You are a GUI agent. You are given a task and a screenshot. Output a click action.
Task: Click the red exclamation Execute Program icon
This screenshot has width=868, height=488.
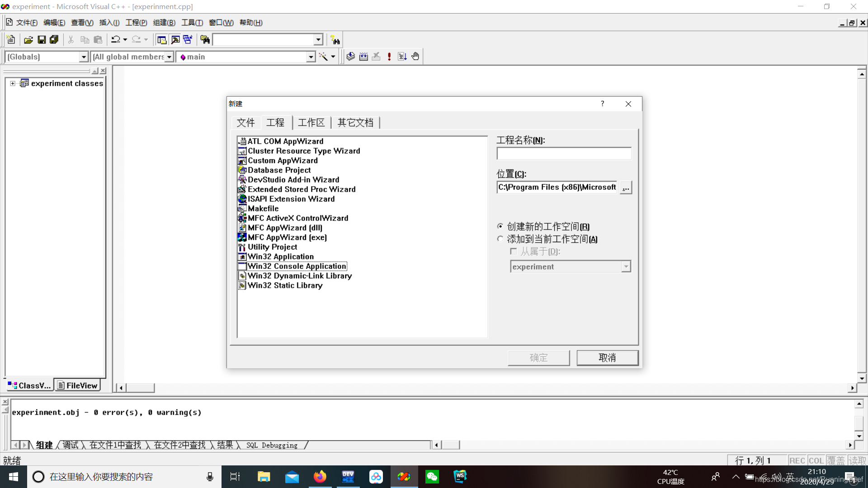coord(389,56)
